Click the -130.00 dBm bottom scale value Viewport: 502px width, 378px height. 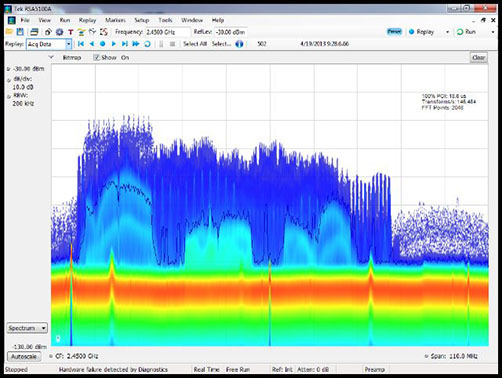tap(30, 347)
